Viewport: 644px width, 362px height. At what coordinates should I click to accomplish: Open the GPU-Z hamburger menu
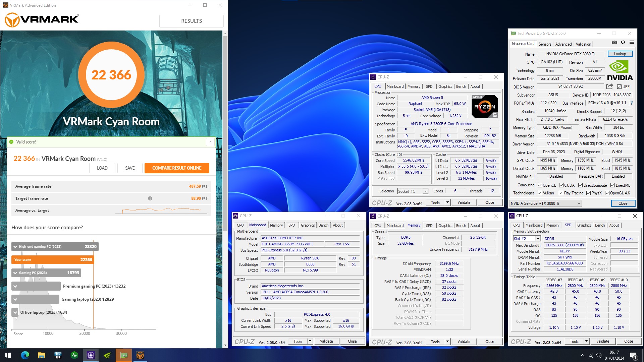click(x=632, y=43)
